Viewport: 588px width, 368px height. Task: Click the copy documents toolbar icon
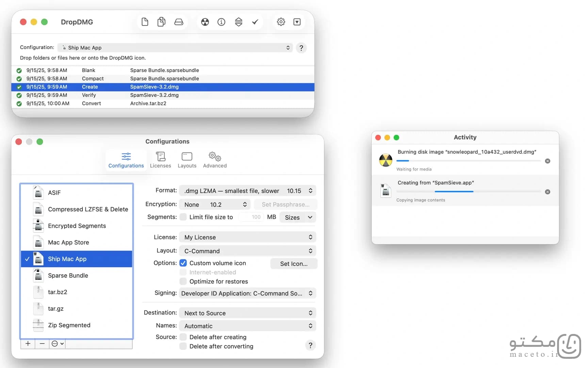point(161,22)
